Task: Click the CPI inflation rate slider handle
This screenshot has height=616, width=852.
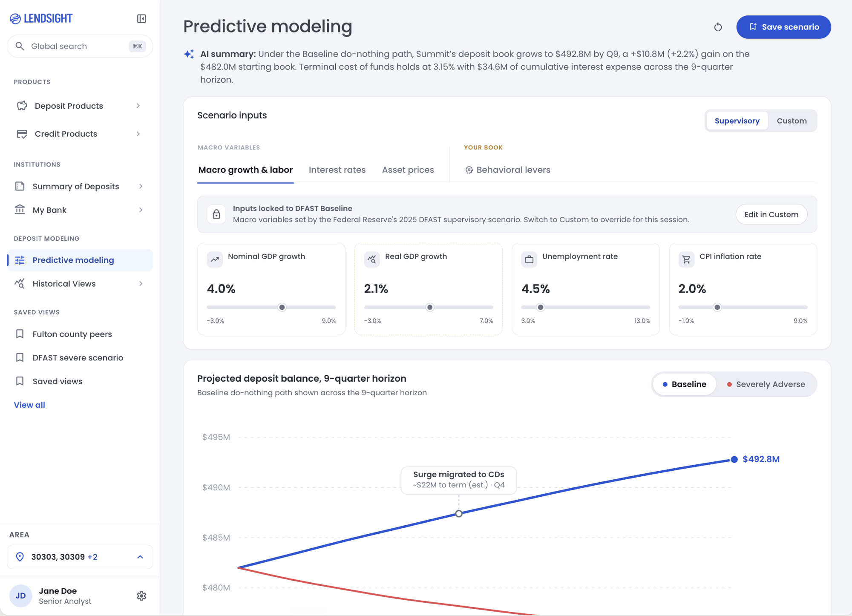Action: point(717,307)
